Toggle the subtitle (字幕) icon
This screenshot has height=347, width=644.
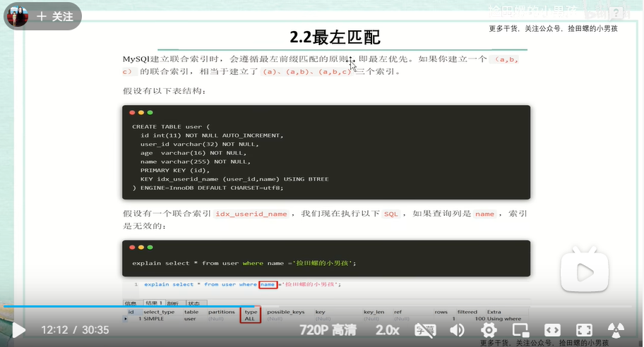click(425, 330)
